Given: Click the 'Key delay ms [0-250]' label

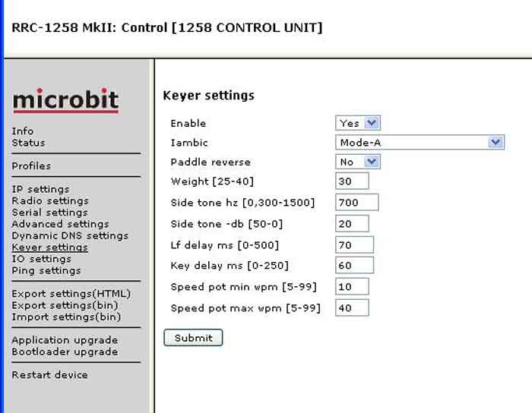Looking at the screenshot, I should pos(230,265).
